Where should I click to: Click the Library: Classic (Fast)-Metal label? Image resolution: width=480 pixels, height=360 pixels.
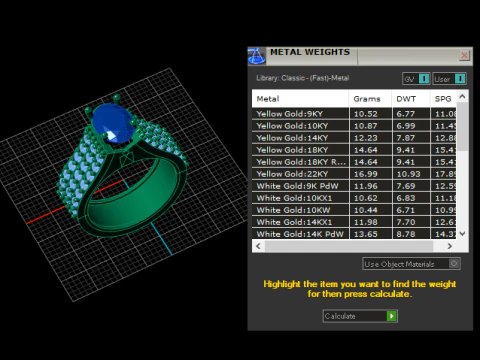click(303, 78)
